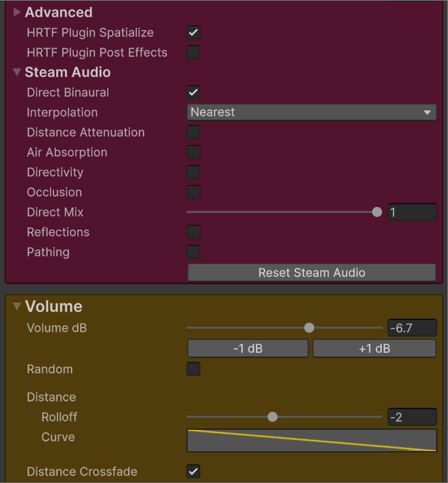This screenshot has height=483, width=448.
Task: Disable Distance Crossfade checkbox
Action: pyautogui.click(x=194, y=472)
